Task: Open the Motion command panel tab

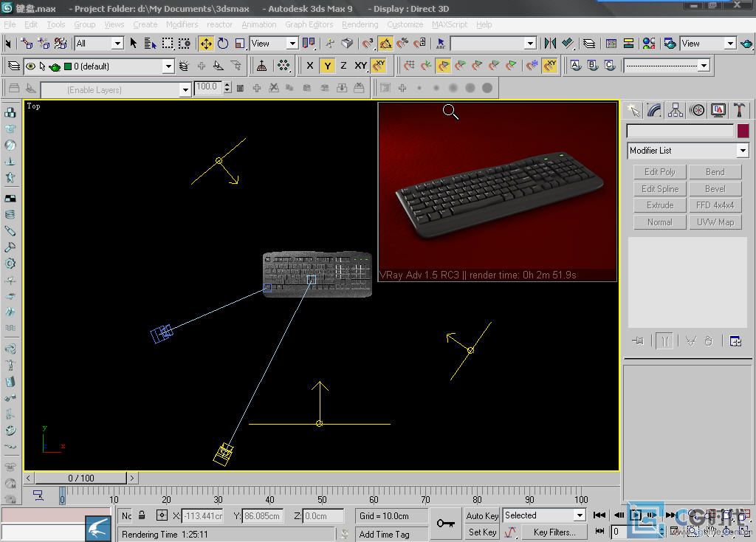Action: pyautogui.click(x=697, y=111)
